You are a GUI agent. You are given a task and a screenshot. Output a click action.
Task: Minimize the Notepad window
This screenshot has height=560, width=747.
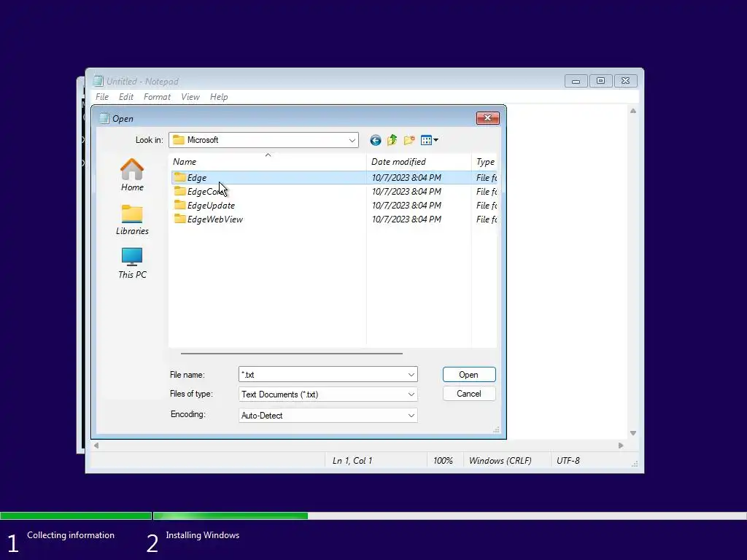(x=576, y=81)
